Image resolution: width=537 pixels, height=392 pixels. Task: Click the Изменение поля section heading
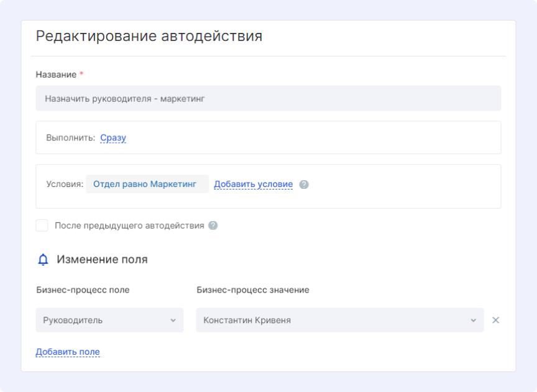pos(102,260)
